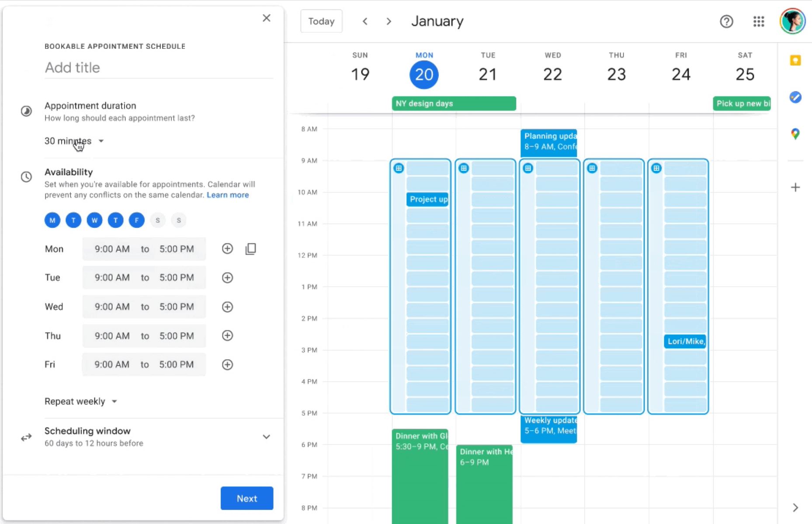The height and width of the screenshot is (524, 812).
Task: Open the help question mark icon
Action: pos(726,21)
